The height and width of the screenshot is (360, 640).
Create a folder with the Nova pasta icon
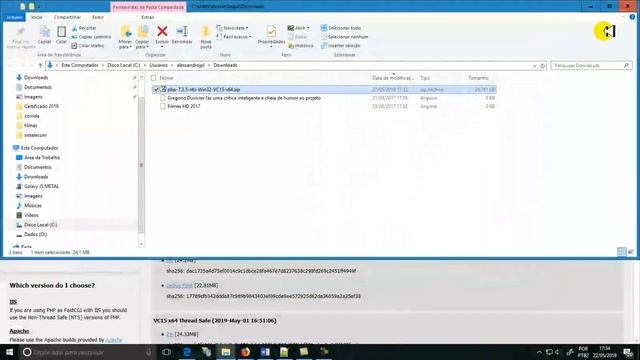206,31
